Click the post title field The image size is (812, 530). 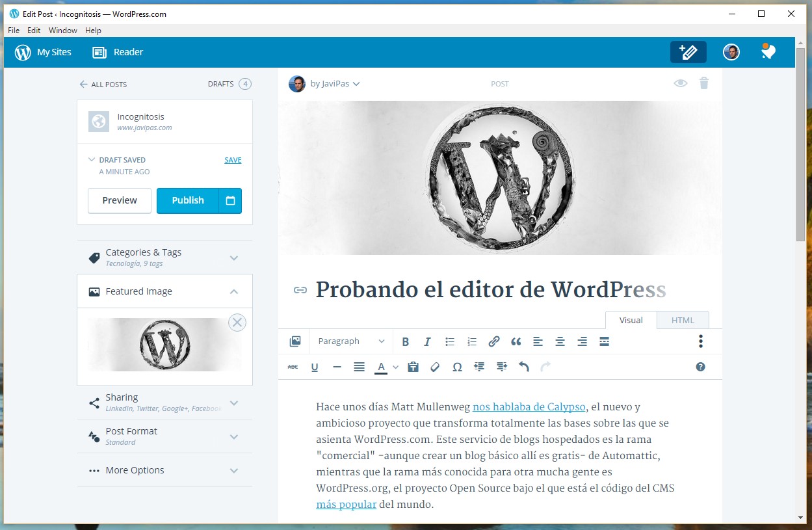click(491, 290)
